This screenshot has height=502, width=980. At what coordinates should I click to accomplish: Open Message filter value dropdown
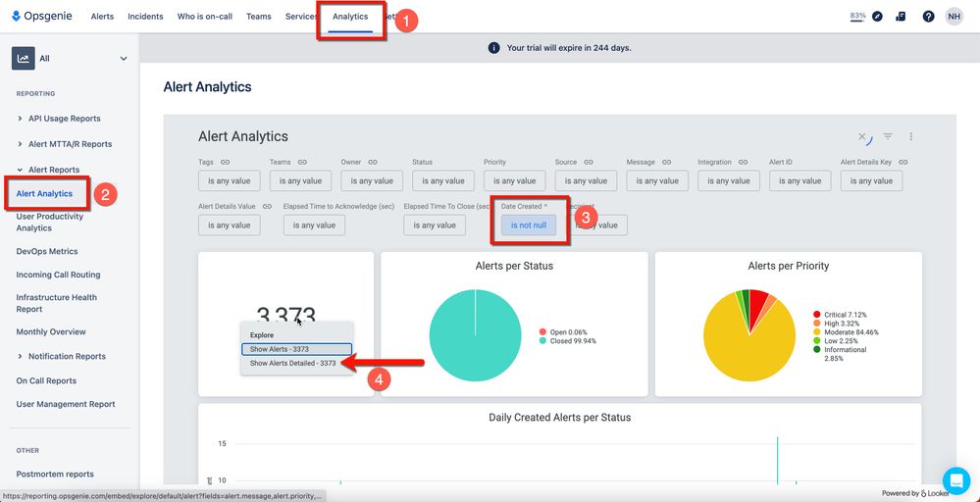657,181
